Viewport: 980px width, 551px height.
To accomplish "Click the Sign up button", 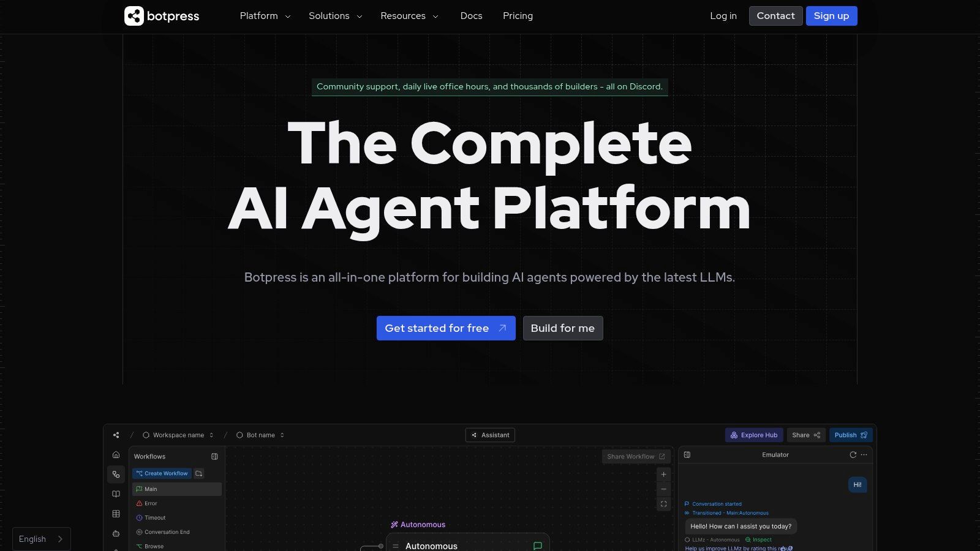I will point(831,16).
